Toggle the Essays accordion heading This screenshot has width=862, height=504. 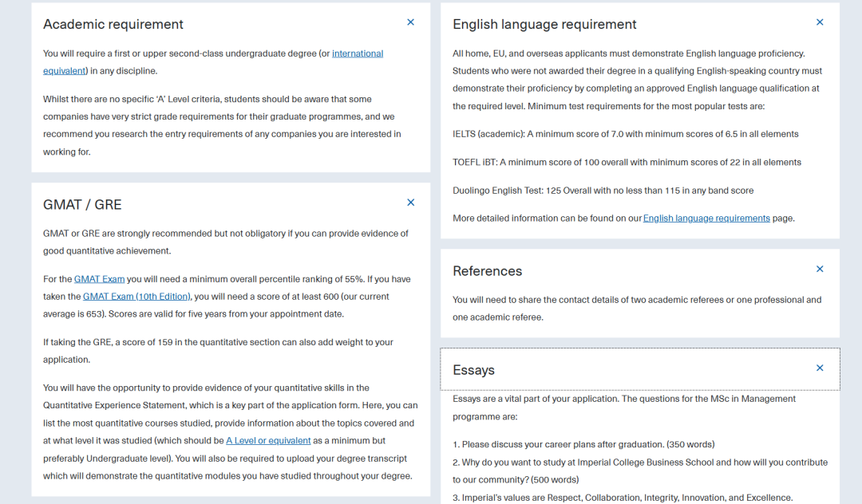click(473, 370)
